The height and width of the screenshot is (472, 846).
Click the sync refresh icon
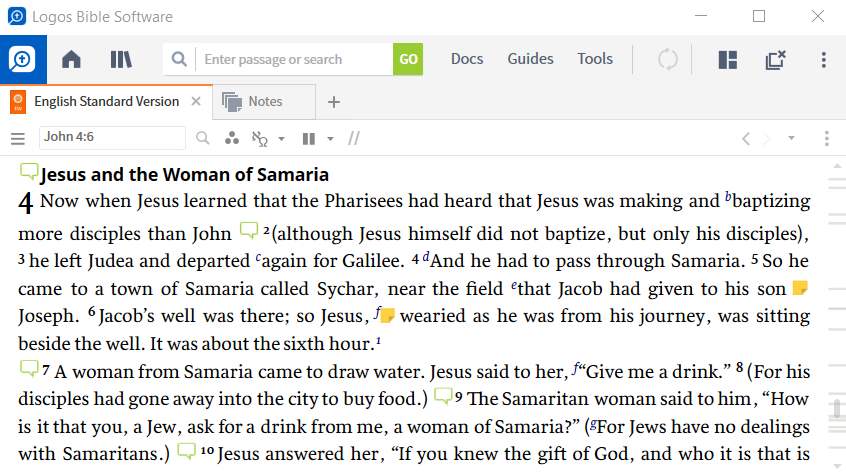click(667, 59)
